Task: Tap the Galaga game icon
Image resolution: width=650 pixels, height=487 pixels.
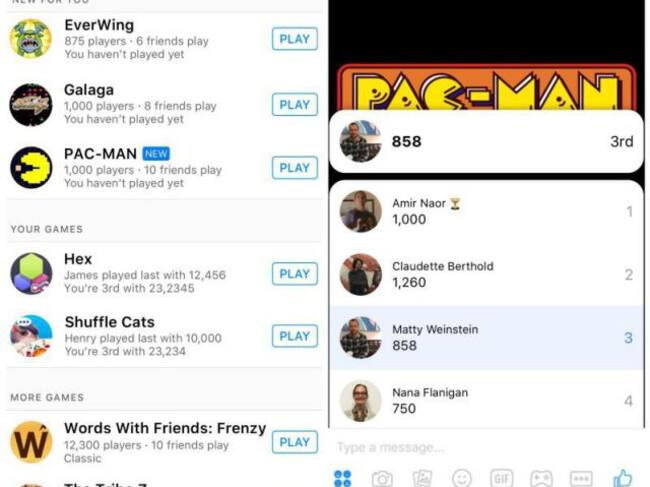Action: [31, 104]
